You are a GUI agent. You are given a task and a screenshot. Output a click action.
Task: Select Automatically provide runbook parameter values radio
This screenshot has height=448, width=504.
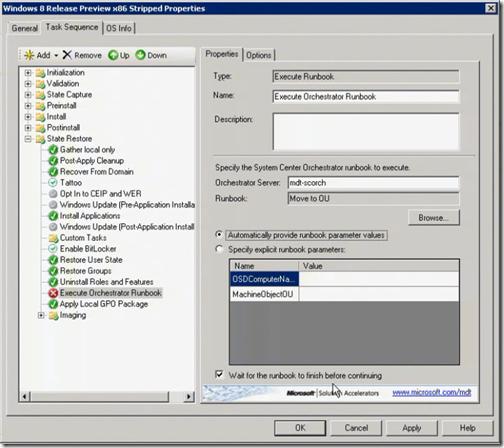click(x=219, y=235)
